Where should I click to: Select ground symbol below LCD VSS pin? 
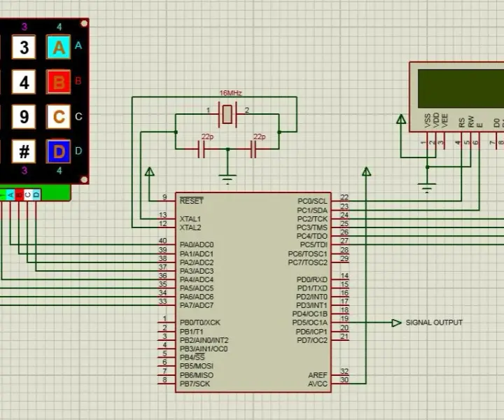point(427,188)
